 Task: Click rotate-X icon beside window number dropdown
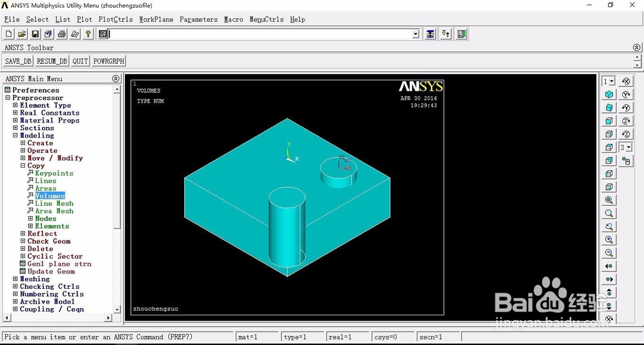pos(626,81)
